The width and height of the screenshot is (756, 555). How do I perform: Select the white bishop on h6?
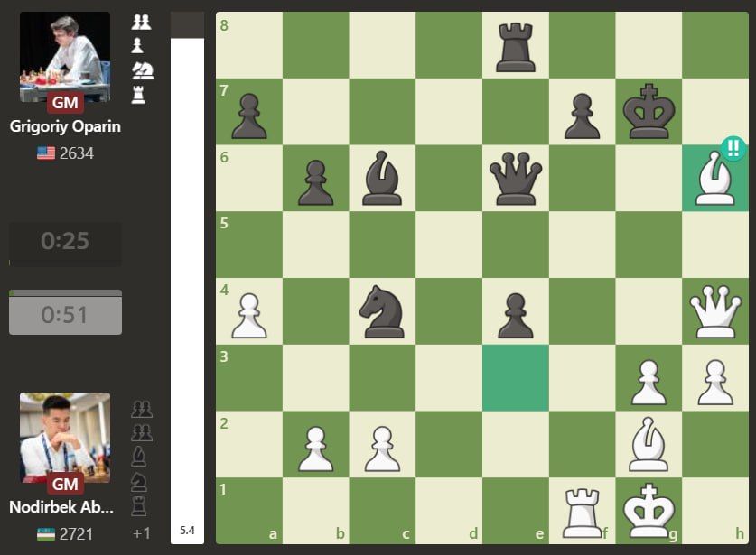(715, 179)
